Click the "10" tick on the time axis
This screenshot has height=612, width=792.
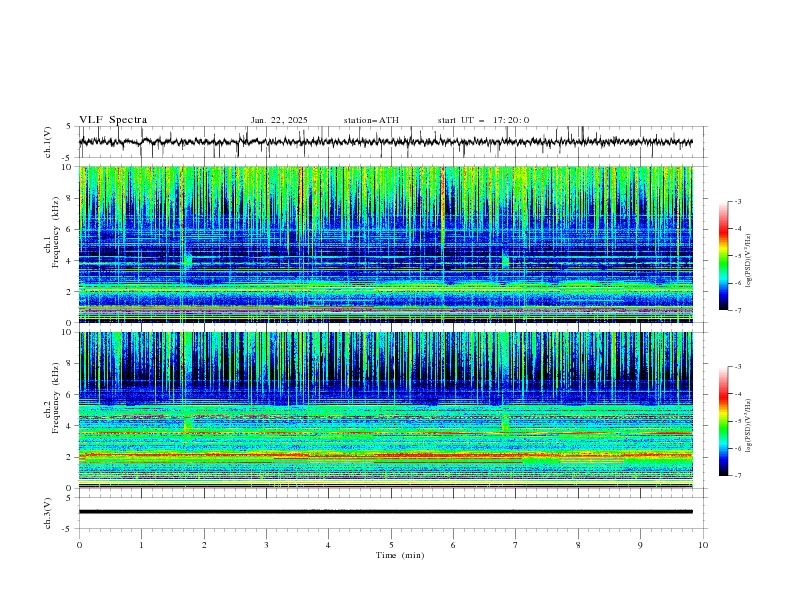click(703, 545)
